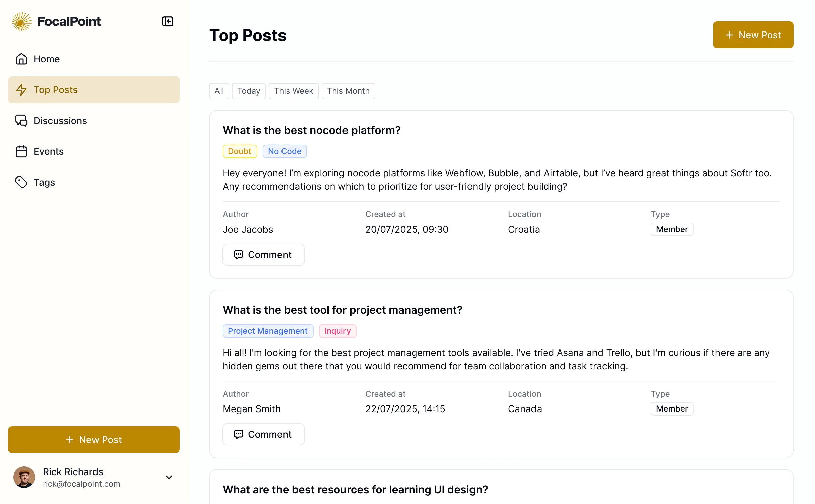This screenshot has height=504, width=815.
Task: Click the Member badge on Megan Smith's post
Action: click(671, 409)
